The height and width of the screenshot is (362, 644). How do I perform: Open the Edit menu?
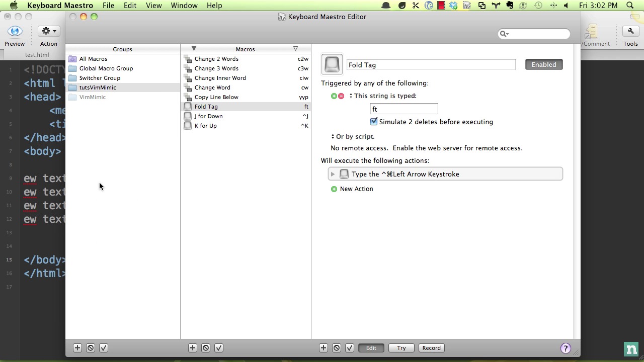(130, 6)
